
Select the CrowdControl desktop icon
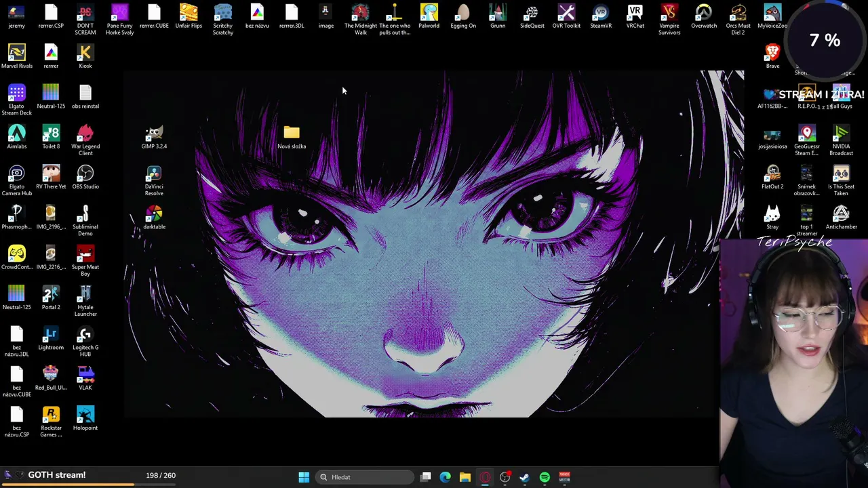(x=17, y=258)
